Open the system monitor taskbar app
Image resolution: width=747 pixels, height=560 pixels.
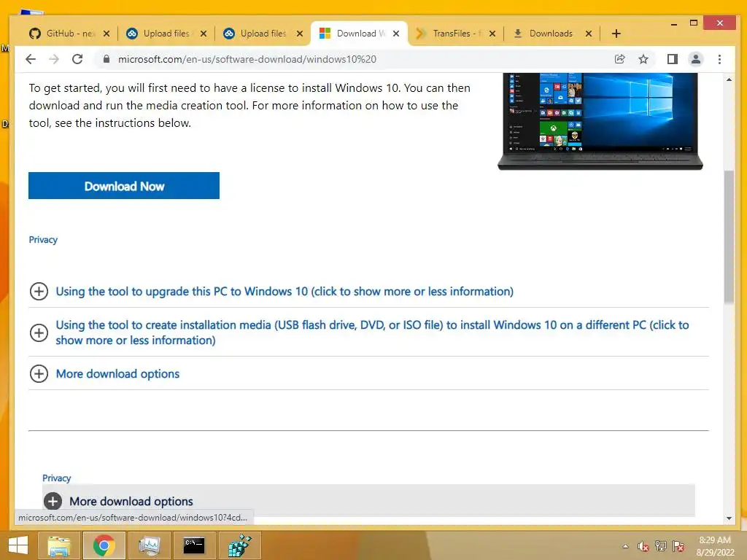tap(149, 545)
